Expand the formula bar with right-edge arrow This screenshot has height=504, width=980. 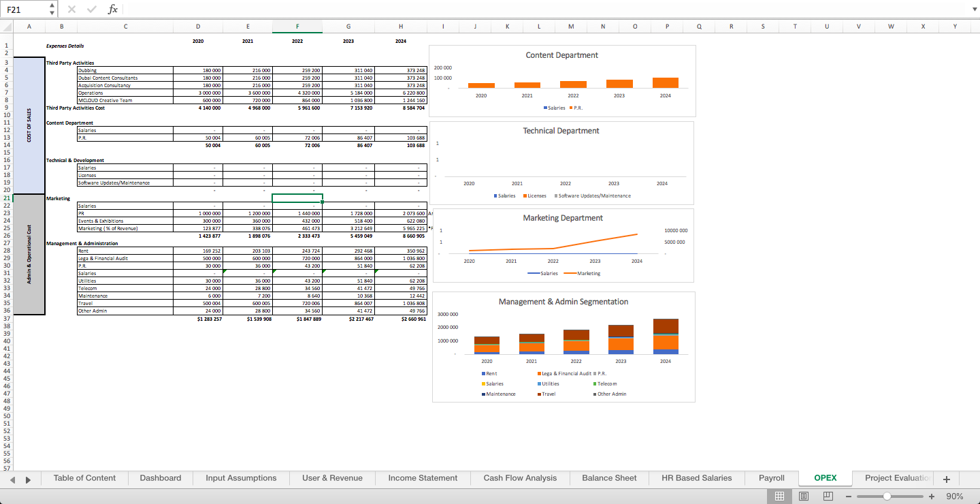(973, 9)
